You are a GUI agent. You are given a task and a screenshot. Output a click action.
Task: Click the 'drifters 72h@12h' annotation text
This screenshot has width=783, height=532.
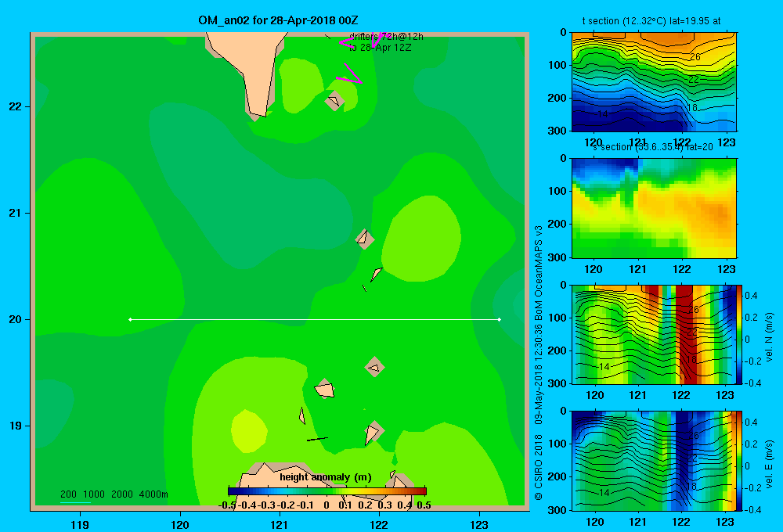pos(386,37)
